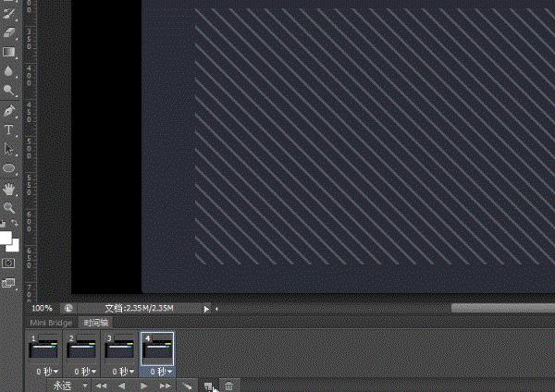Screen dimensions: 555x392
Task: Select animation frame 3 thumbnail
Action: click(119, 349)
